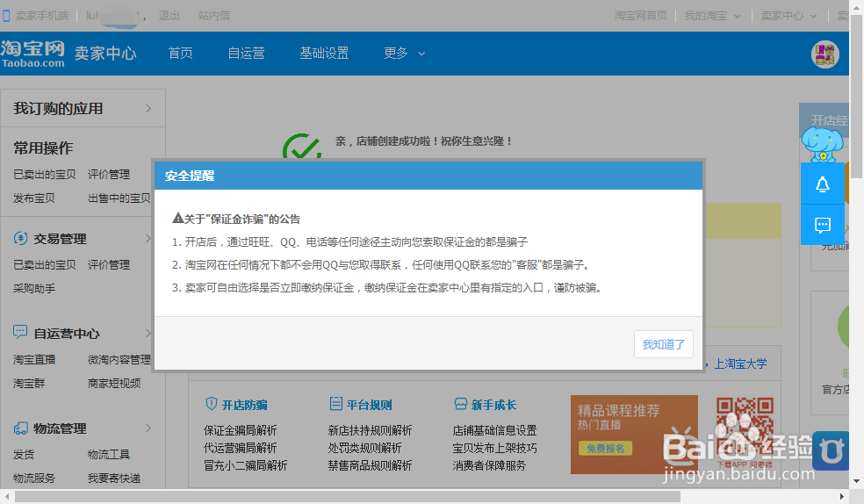This screenshot has width=864, height=504.
Task: Click the 交易管理 yuan icon
Action: 20,239
